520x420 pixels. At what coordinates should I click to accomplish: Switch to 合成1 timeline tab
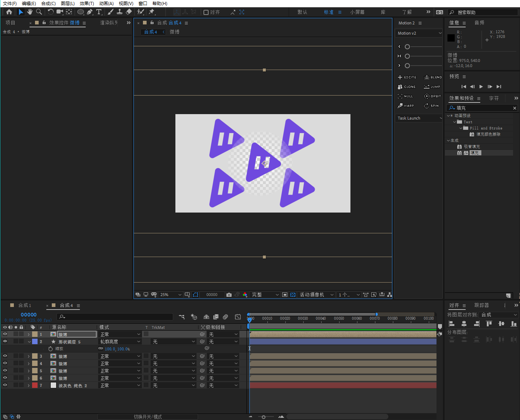pos(25,305)
